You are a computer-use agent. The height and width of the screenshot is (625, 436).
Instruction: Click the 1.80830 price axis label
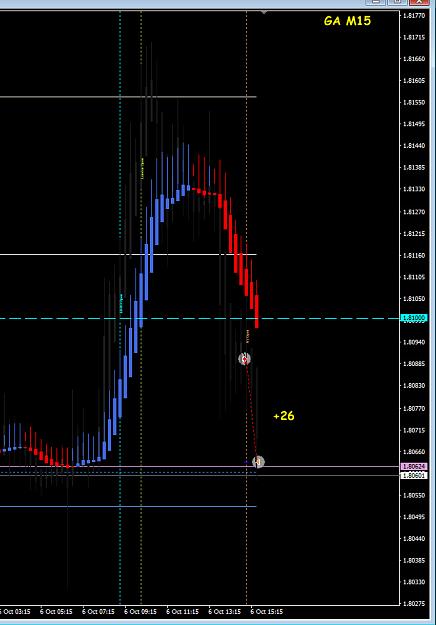click(414, 385)
